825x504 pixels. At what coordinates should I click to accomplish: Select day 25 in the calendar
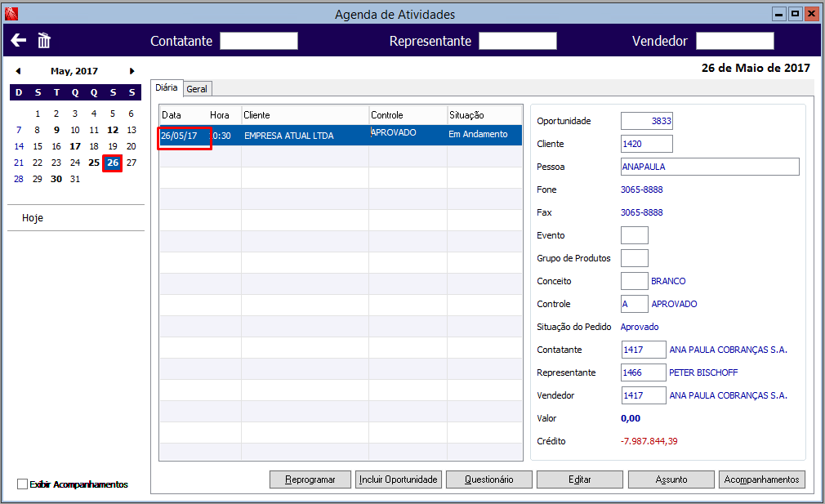pos(94,163)
